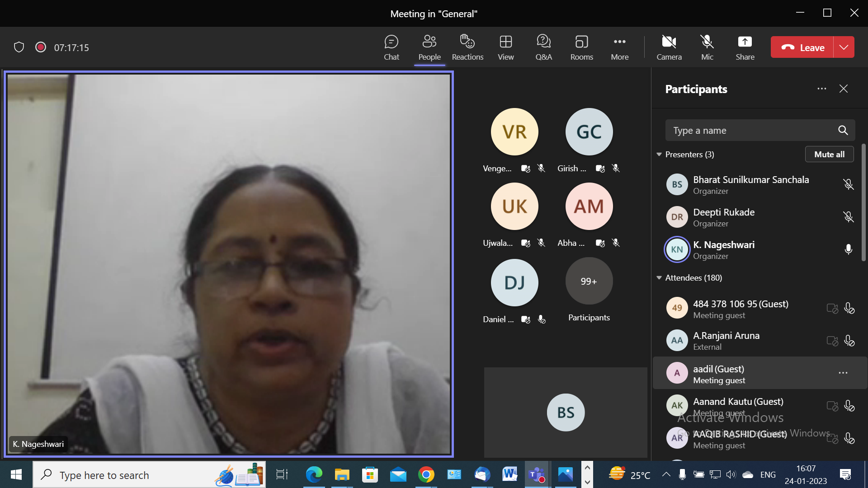Collapse the Presenters section
This screenshot has height=488, width=868.
(659, 155)
